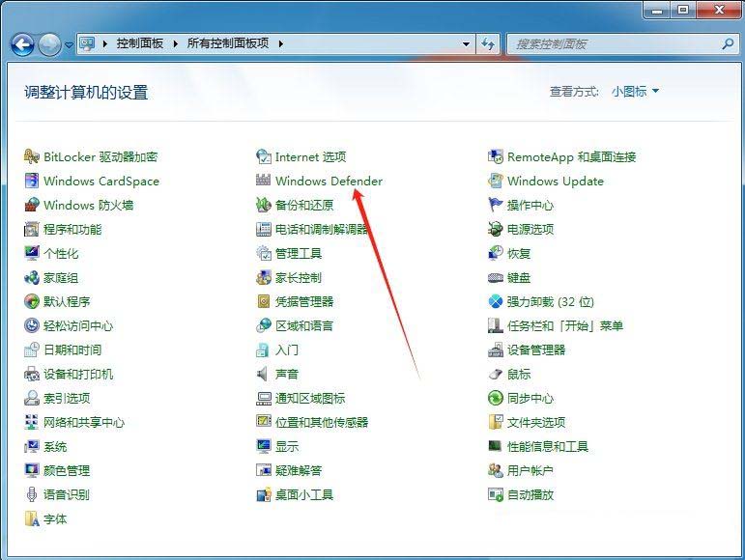Open the 文件夹选项 icon
Viewport: 745px width, 560px height.
point(496,422)
